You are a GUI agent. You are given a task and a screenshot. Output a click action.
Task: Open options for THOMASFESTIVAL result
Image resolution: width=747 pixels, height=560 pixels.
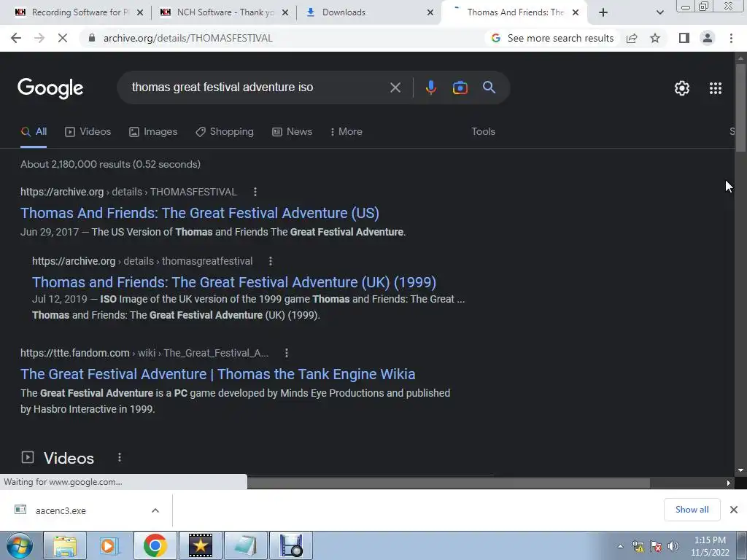(255, 192)
